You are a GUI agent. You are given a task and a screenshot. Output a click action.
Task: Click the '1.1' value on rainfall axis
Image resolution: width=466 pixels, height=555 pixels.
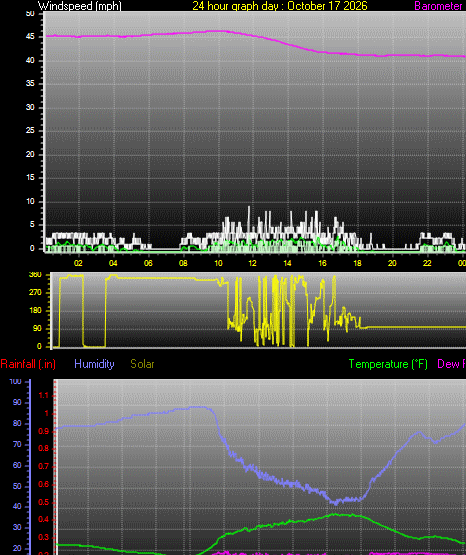click(x=43, y=396)
